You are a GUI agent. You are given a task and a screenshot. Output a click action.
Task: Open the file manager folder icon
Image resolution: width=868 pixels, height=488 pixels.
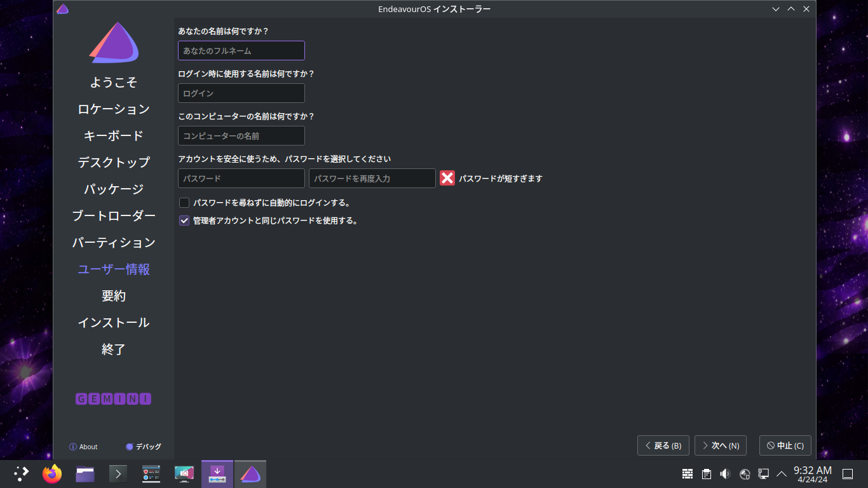coord(85,473)
